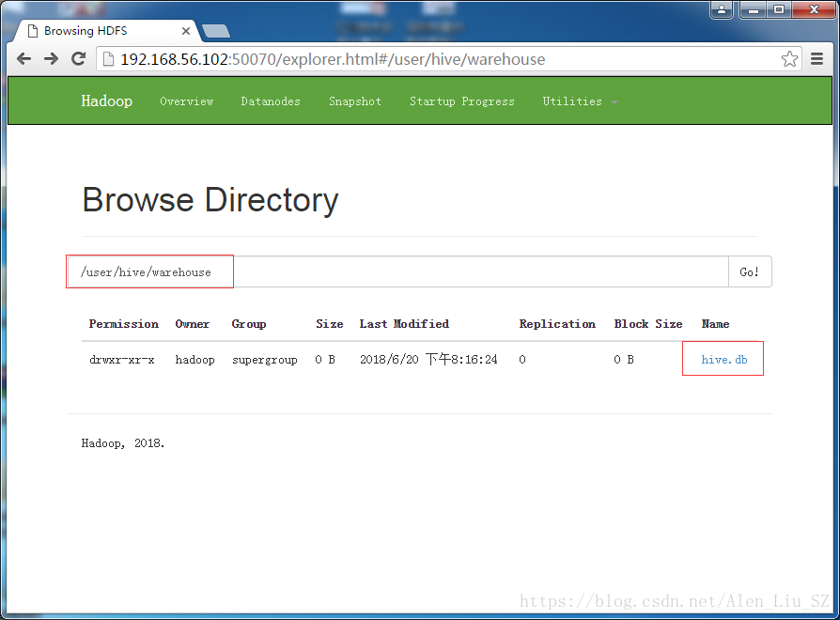Click the Group column header
This screenshot has height=620, width=840.
(x=249, y=324)
